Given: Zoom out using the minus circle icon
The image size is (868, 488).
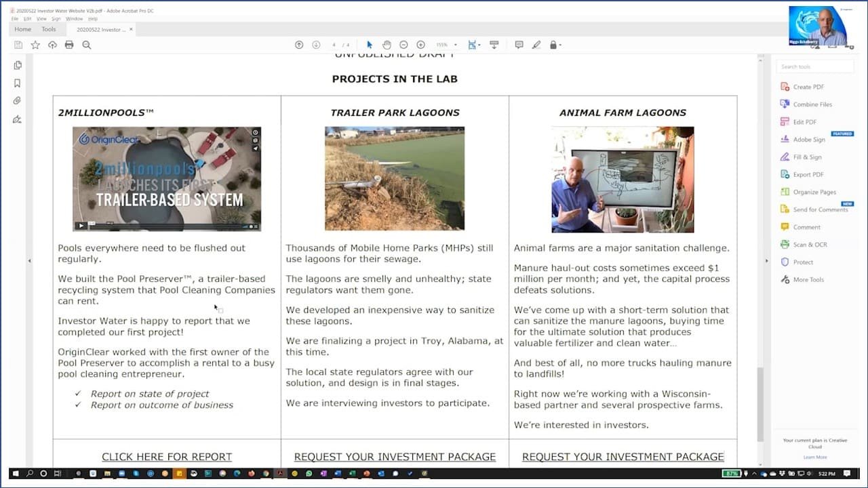Looking at the screenshot, I should tap(403, 45).
